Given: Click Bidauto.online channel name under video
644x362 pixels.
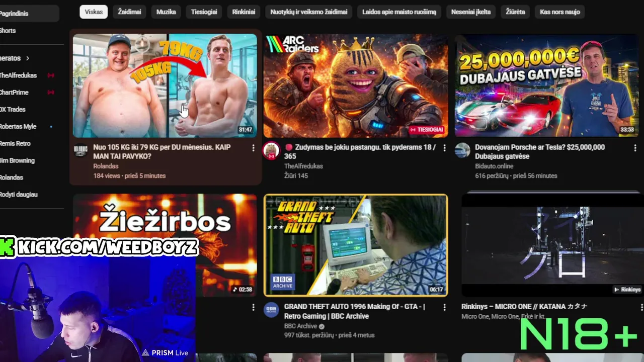Looking at the screenshot, I should click(x=494, y=166).
